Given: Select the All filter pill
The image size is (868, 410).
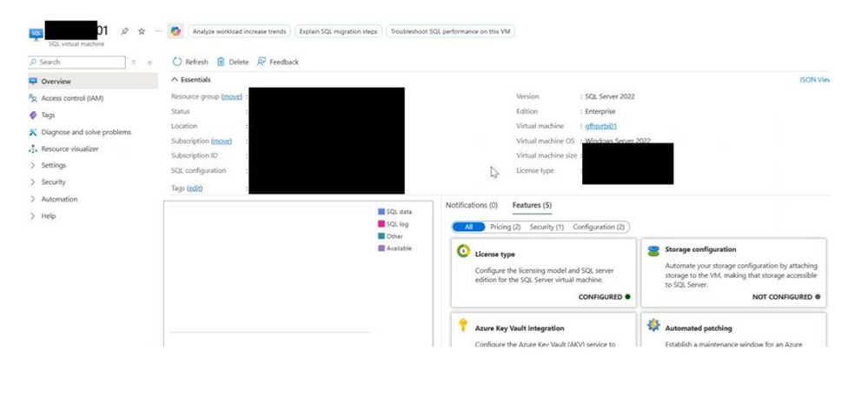Looking at the screenshot, I should [x=468, y=227].
